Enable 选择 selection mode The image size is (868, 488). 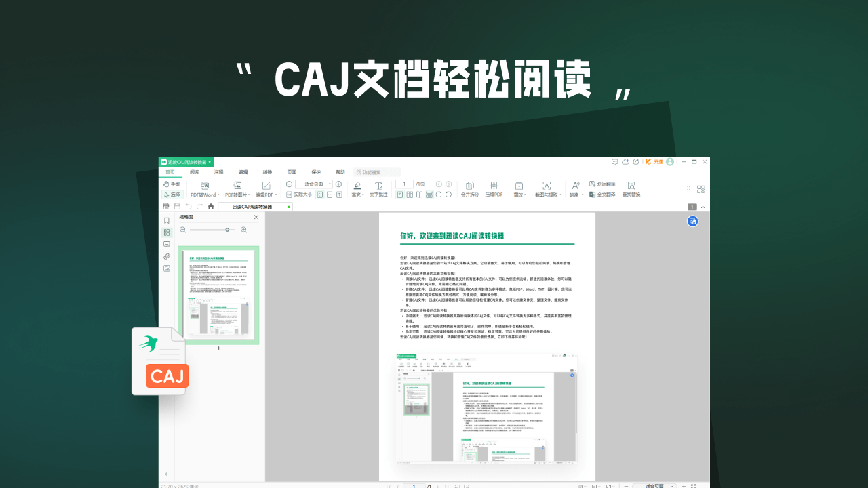[173, 195]
